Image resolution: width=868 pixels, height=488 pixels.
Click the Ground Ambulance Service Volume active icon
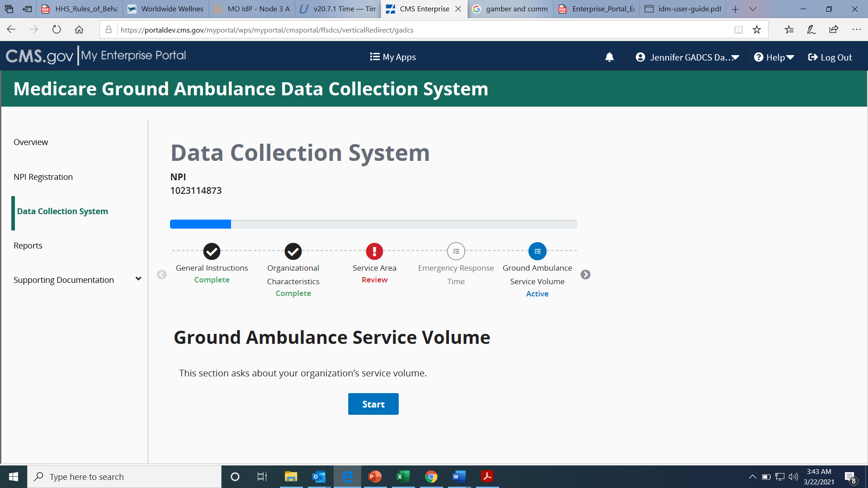537,251
